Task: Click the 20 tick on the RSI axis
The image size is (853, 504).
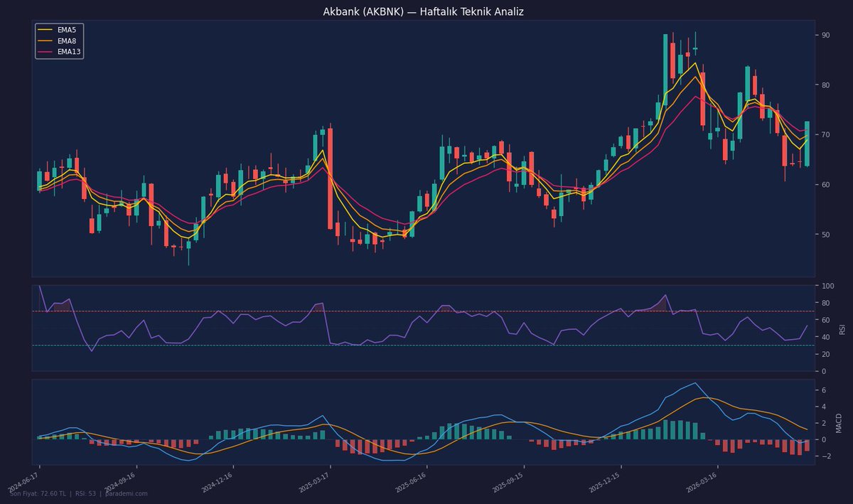Action: coord(826,354)
